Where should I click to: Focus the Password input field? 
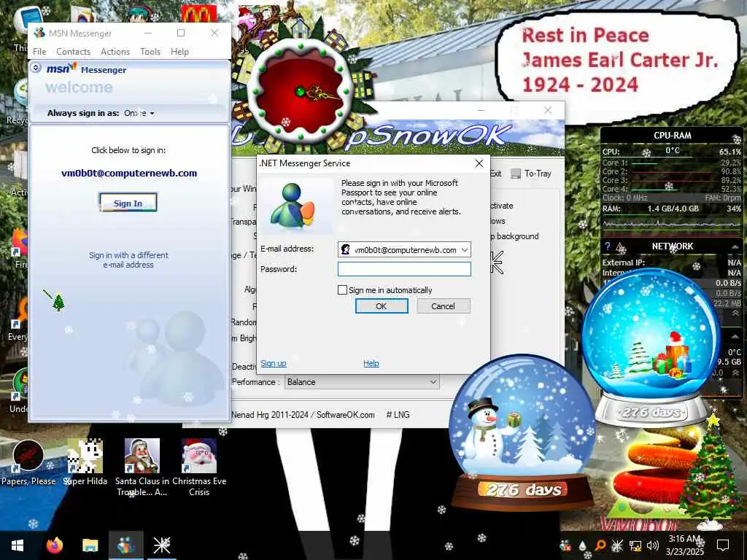404,269
